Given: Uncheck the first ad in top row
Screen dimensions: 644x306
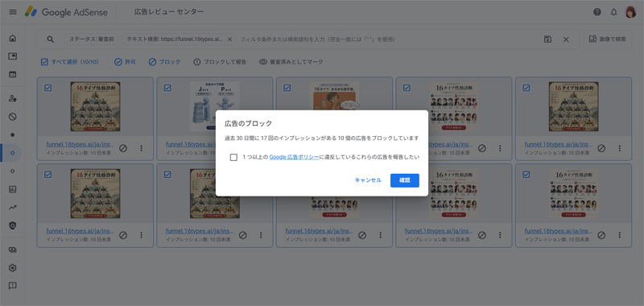Looking at the screenshot, I should point(47,88).
